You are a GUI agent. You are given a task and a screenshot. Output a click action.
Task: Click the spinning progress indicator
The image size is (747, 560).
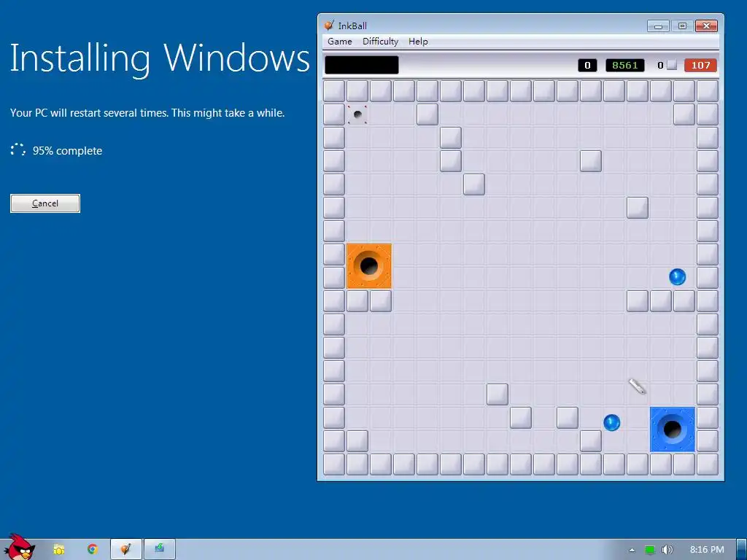tap(18, 149)
